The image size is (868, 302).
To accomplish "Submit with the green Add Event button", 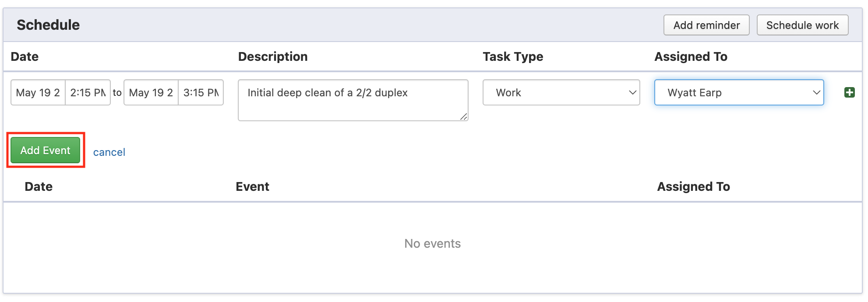I will point(46,150).
